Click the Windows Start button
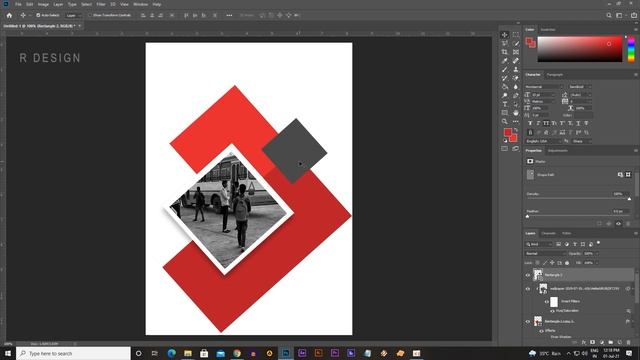640x360 pixels. 8,353
